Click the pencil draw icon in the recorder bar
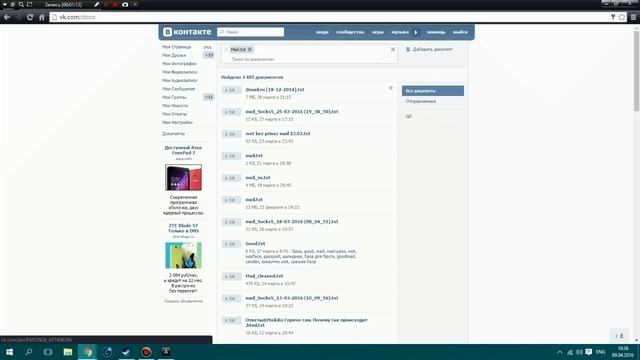Screen dimensions: 640x360 click(96, 4)
